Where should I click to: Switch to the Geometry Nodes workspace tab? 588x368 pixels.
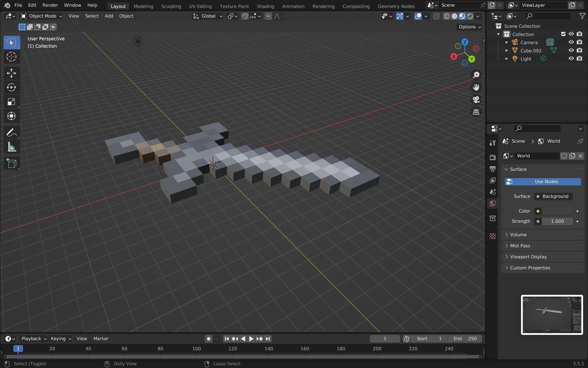pyautogui.click(x=396, y=6)
